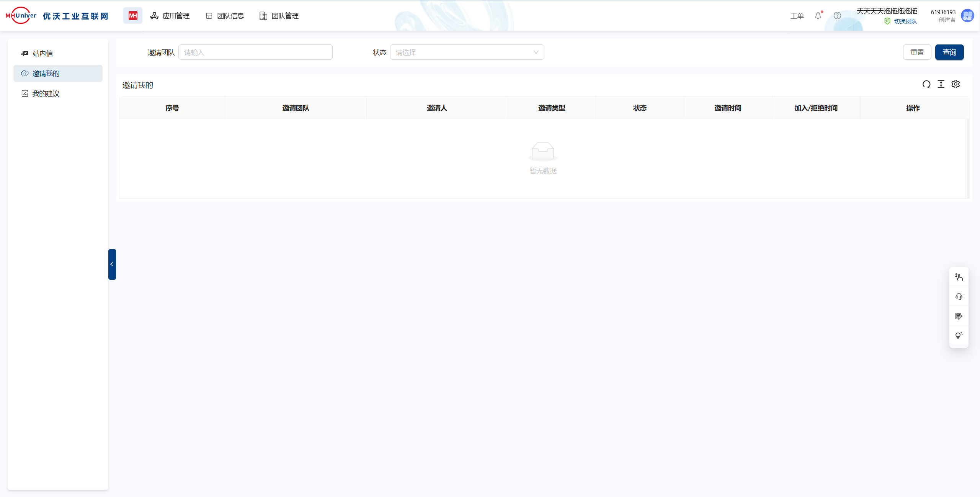Screen dimensions: 980x497
Task: Click the 重置 reset button
Action: pos(917,52)
